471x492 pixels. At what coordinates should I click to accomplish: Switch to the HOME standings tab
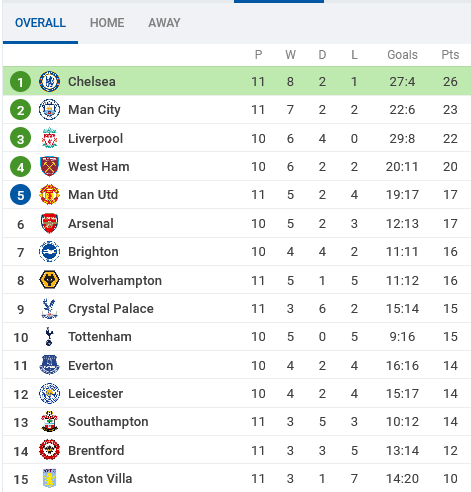click(x=107, y=23)
